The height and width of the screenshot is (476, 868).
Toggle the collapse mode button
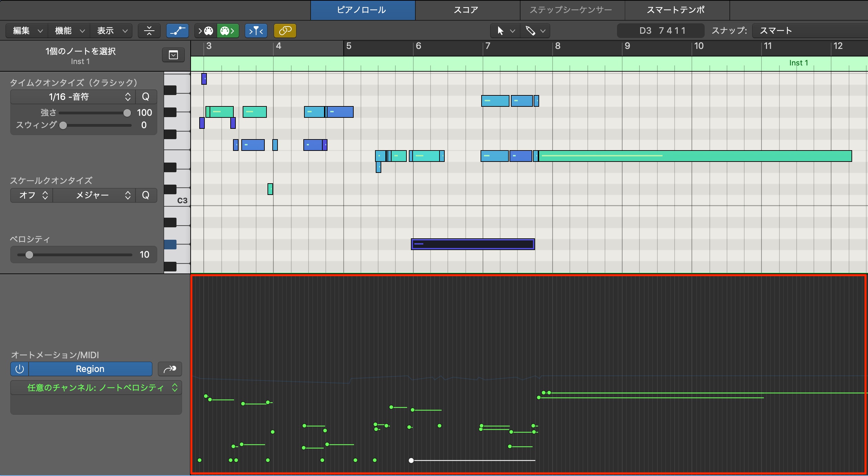pos(149,31)
